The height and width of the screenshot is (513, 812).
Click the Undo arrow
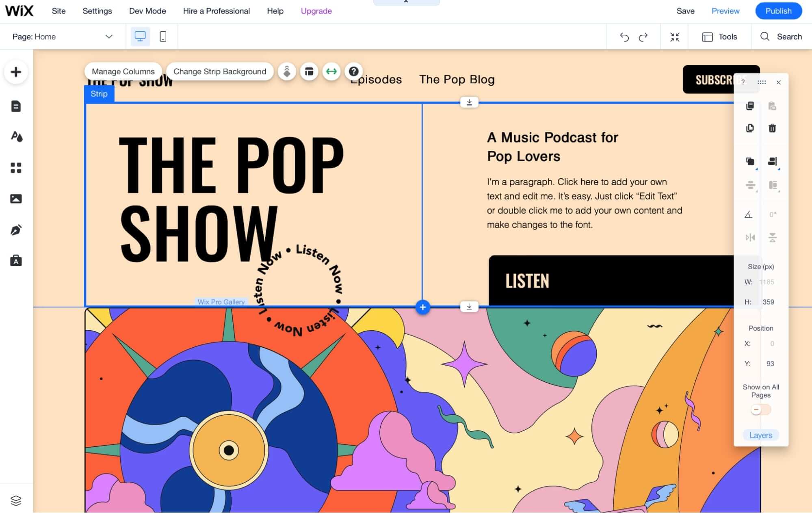tap(624, 37)
